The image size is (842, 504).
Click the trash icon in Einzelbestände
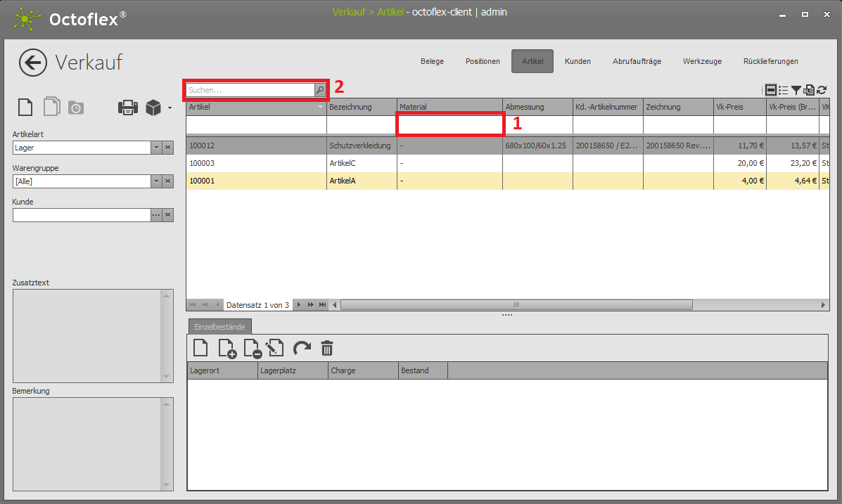coord(327,348)
